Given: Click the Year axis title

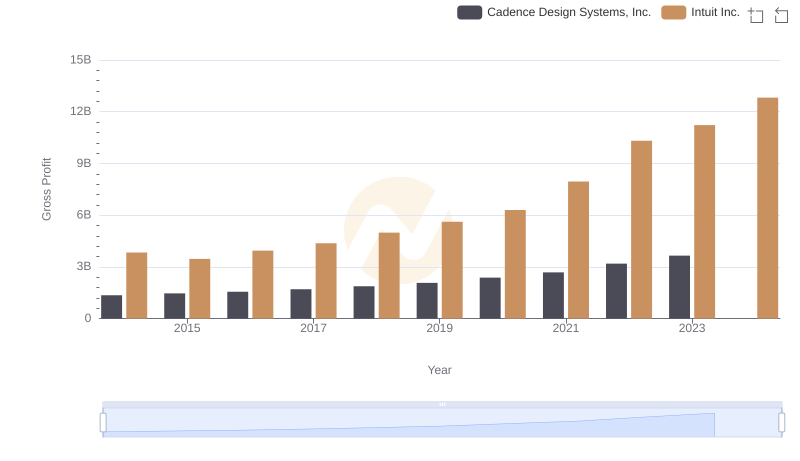Looking at the screenshot, I should [x=439, y=370].
